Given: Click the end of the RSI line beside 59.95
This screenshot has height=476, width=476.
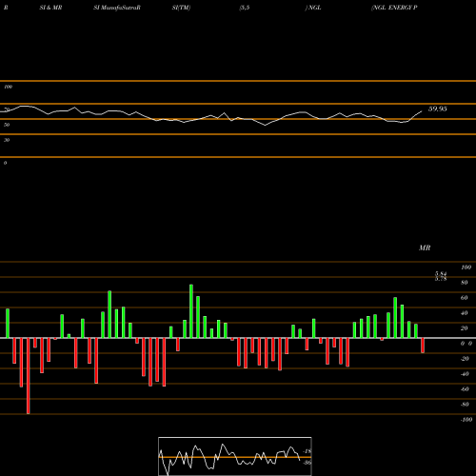Looking at the screenshot, I should pyautogui.click(x=422, y=111).
